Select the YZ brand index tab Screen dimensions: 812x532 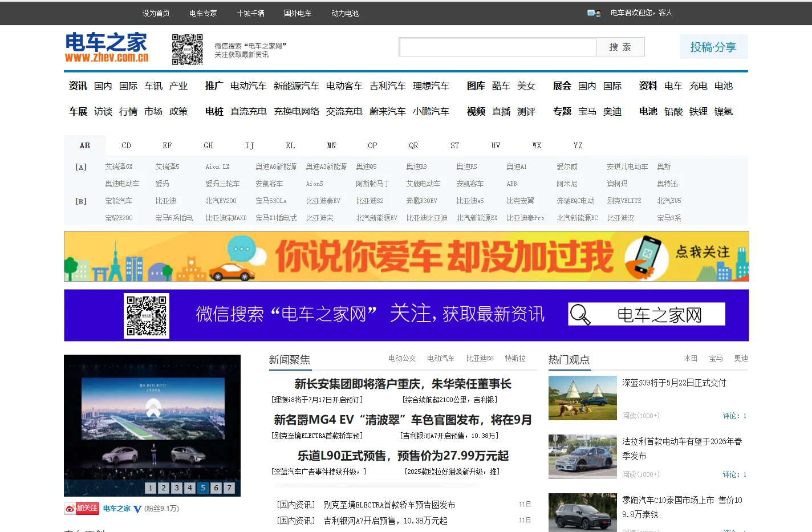pyautogui.click(x=578, y=145)
